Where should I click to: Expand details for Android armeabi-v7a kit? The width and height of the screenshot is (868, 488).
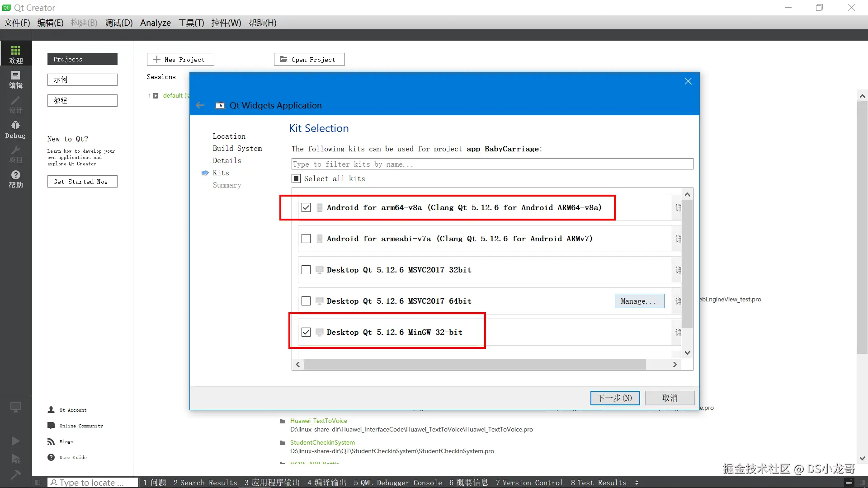tap(678, 239)
